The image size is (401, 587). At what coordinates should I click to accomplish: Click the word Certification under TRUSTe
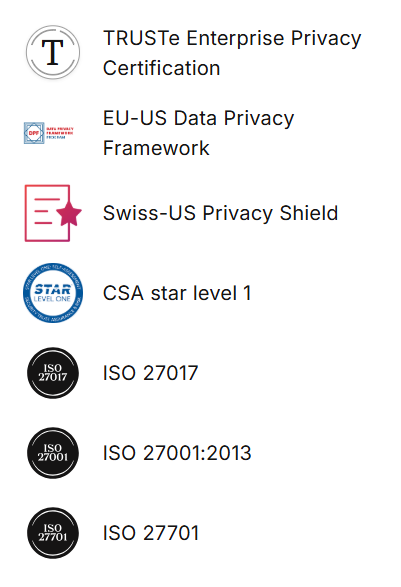coord(161,68)
